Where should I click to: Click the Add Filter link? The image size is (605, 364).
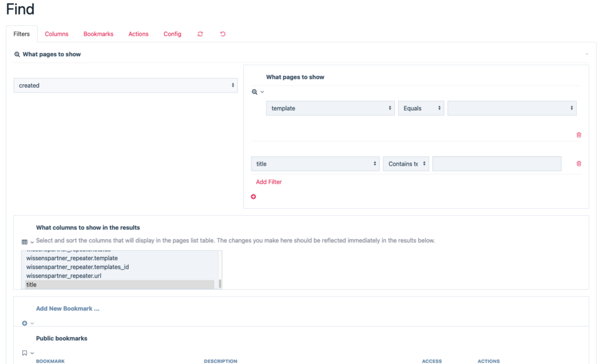(x=269, y=182)
